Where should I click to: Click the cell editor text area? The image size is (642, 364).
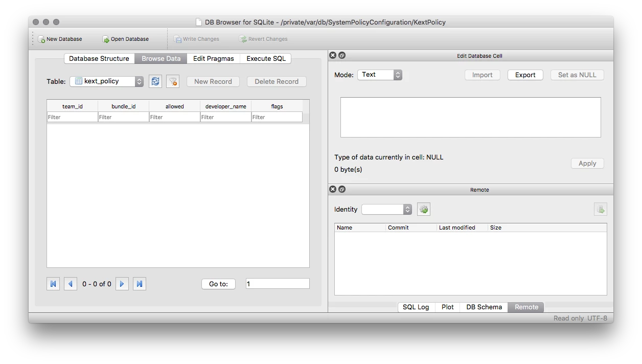point(471,117)
